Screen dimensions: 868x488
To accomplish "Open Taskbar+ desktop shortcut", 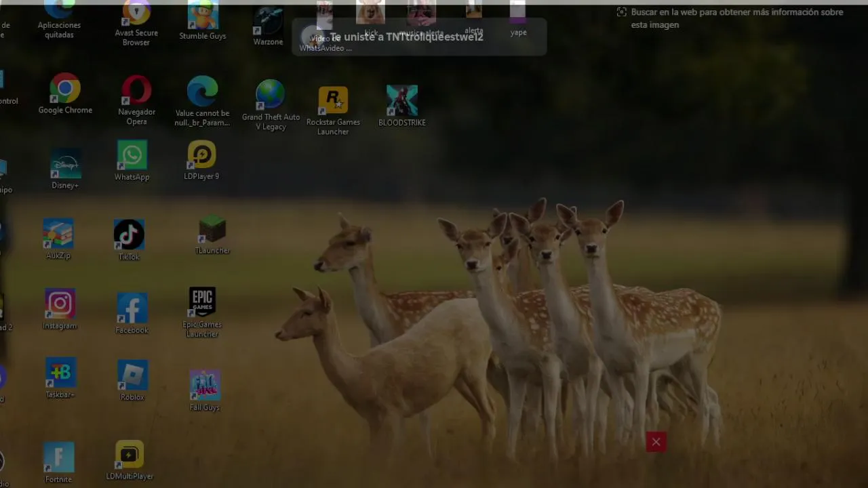I will [x=60, y=378].
